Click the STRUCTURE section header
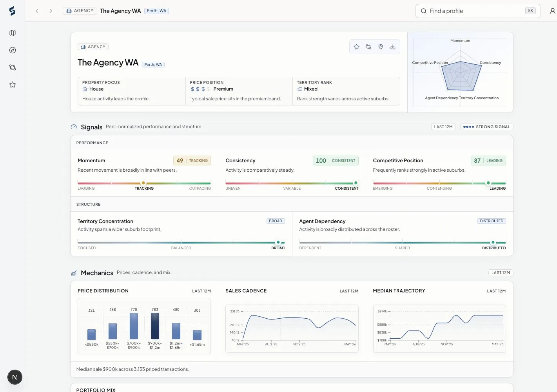This screenshot has width=557, height=392. click(88, 204)
